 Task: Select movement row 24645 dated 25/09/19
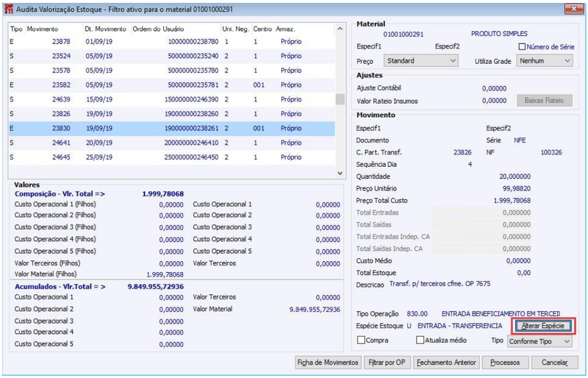click(172, 157)
